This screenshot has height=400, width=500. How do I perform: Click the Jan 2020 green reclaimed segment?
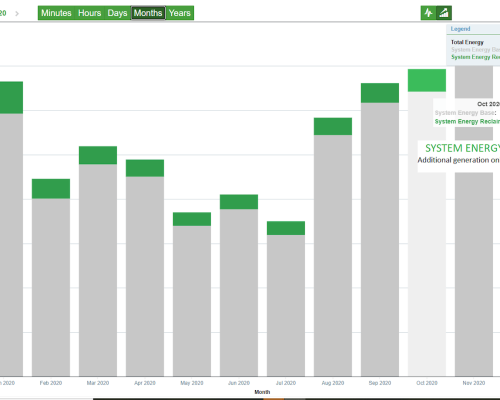point(11,97)
